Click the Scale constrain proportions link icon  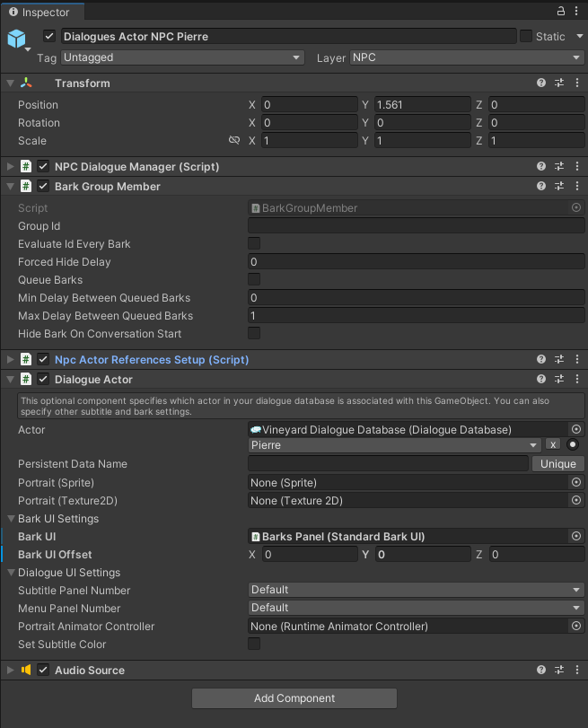(x=234, y=140)
